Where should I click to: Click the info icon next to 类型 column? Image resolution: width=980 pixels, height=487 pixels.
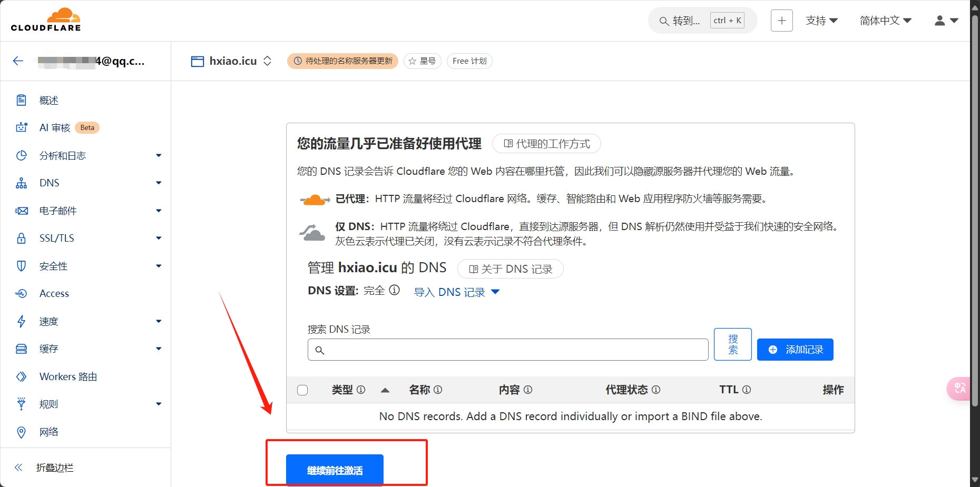[x=361, y=390]
